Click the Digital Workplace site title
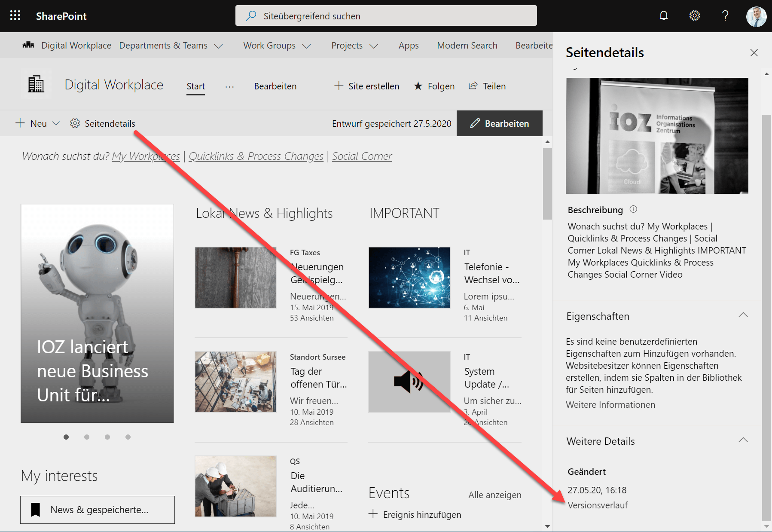 pos(114,85)
